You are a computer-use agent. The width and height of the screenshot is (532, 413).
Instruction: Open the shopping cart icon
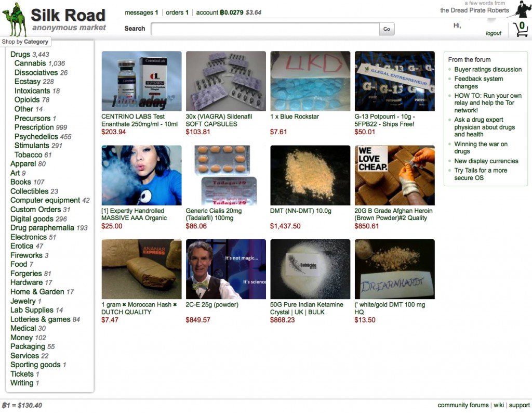[x=520, y=29]
